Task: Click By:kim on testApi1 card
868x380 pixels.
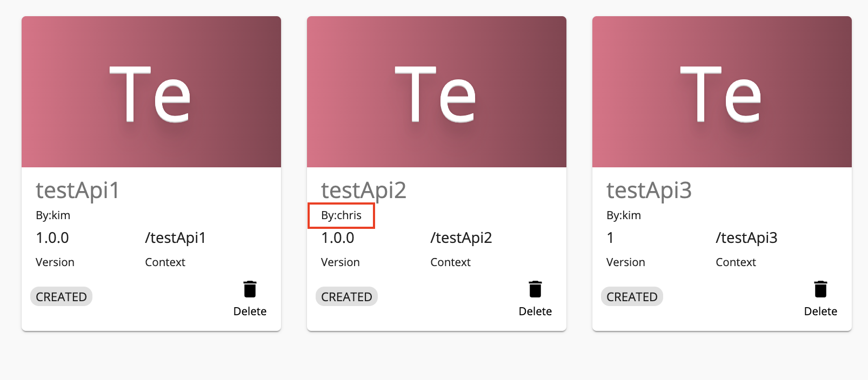Action: pyautogui.click(x=53, y=215)
